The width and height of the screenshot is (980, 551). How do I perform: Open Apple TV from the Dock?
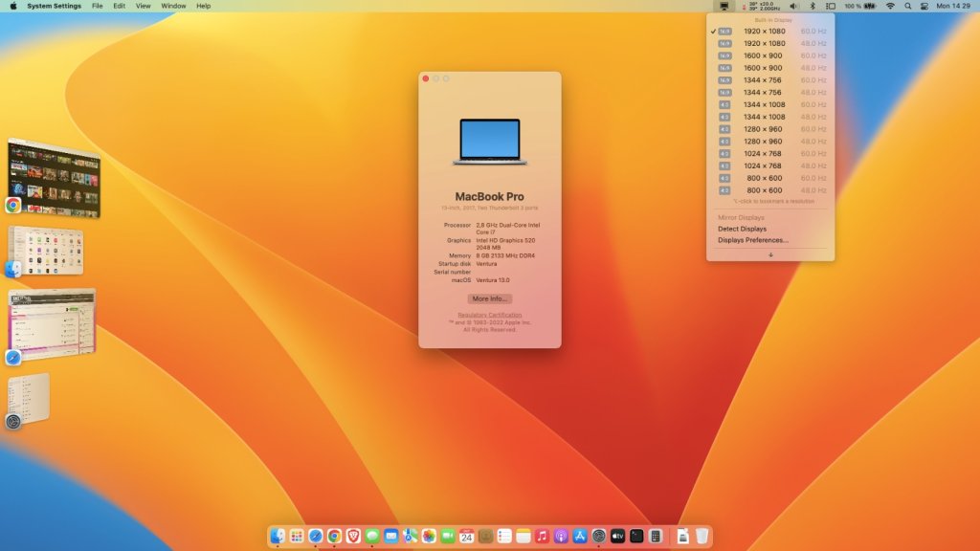click(617, 536)
